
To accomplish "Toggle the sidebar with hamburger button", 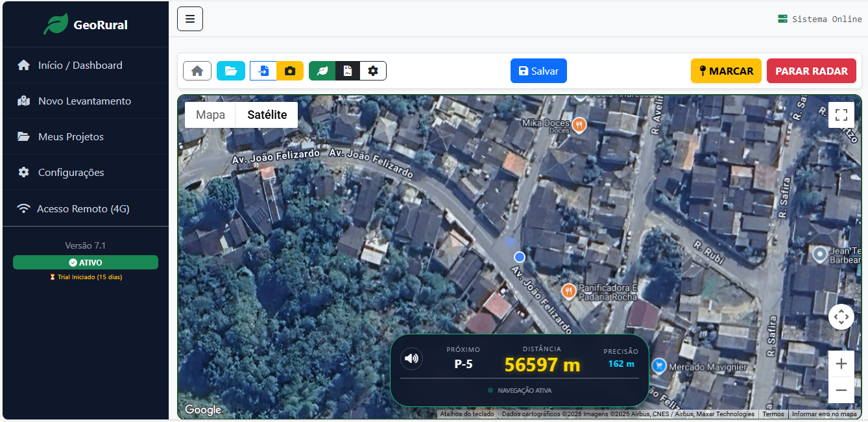I will click(190, 19).
